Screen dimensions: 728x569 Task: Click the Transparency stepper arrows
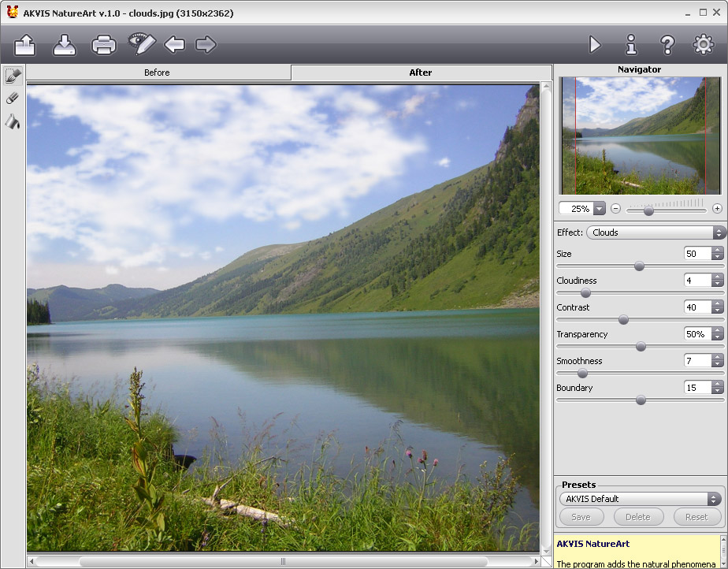tap(718, 333)
